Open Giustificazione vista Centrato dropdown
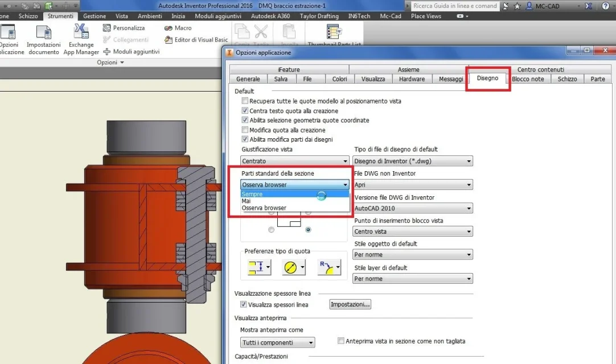 click(295, 161)
